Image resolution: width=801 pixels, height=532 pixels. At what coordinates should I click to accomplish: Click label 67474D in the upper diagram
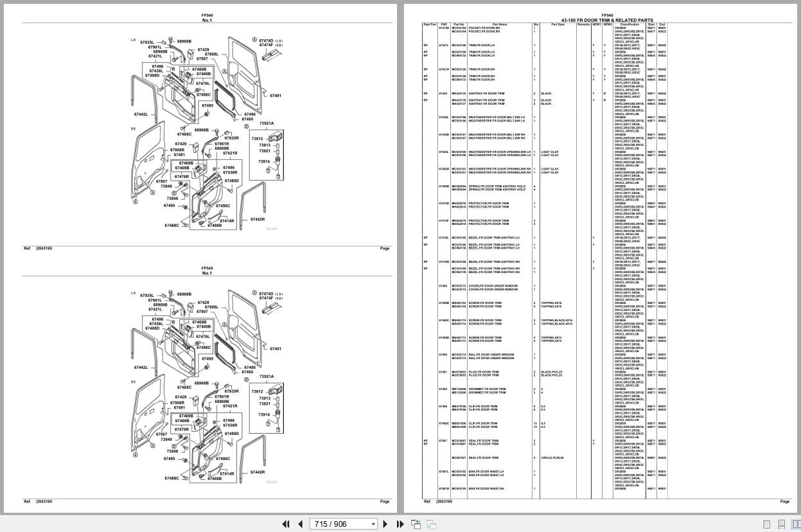click(x=266, y=40)
